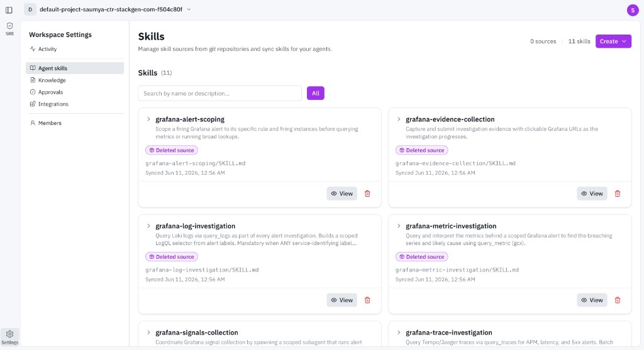Open the Approvals section
This screenshot has height=350, width=644.
coord(75,92)
